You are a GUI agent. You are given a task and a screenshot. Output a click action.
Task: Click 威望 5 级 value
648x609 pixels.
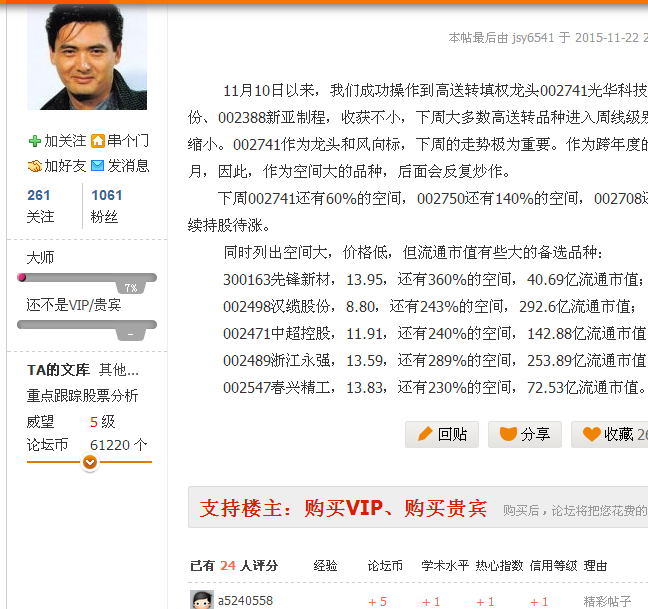102,422
